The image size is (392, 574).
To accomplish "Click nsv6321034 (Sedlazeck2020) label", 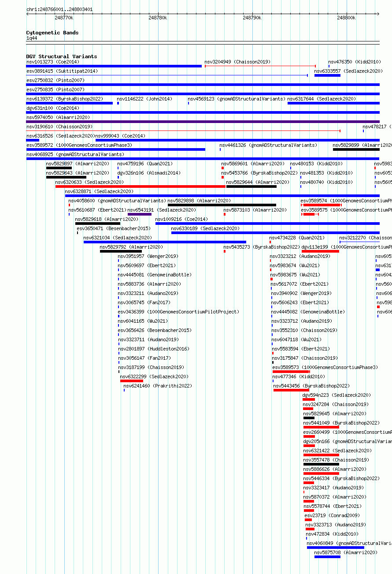I will (x=118, y=238).
